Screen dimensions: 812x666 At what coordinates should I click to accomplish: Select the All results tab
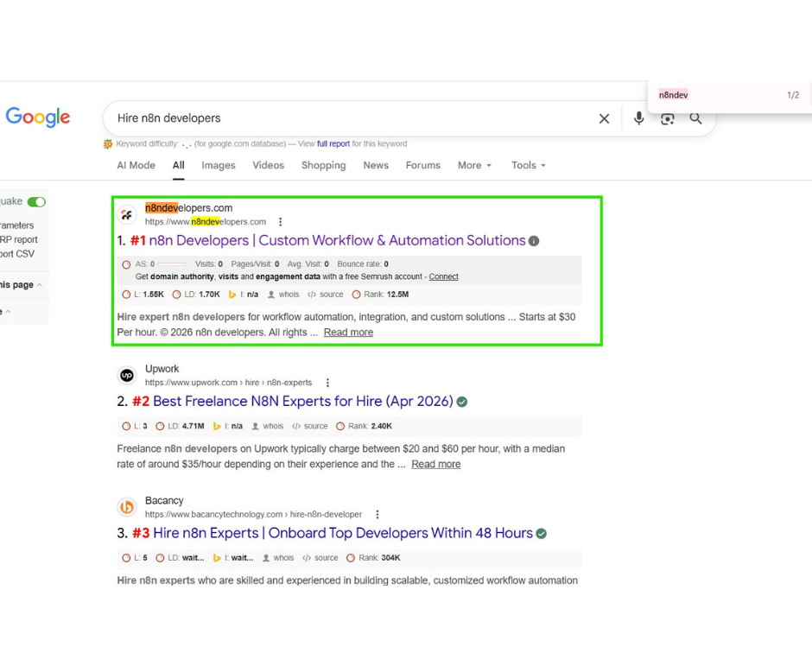179,165
